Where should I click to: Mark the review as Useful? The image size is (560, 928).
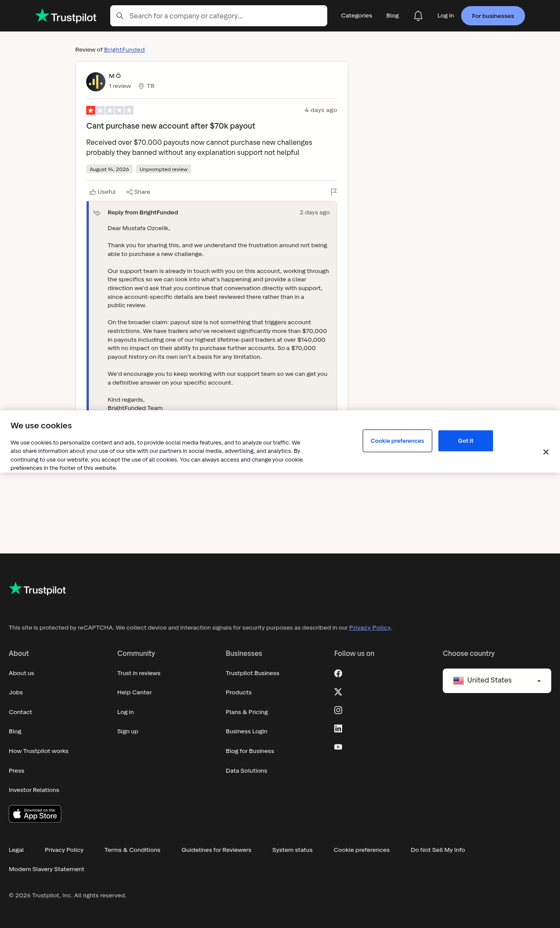[103, 192]
